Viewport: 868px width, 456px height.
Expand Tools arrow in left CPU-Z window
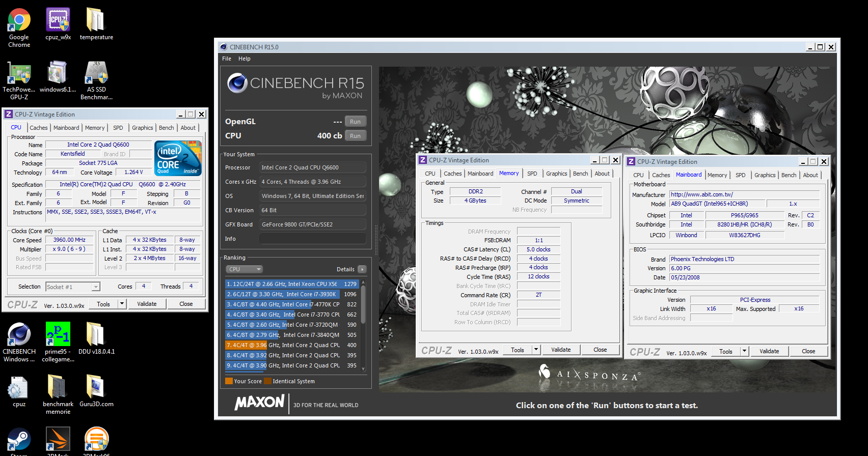[122, 304]
